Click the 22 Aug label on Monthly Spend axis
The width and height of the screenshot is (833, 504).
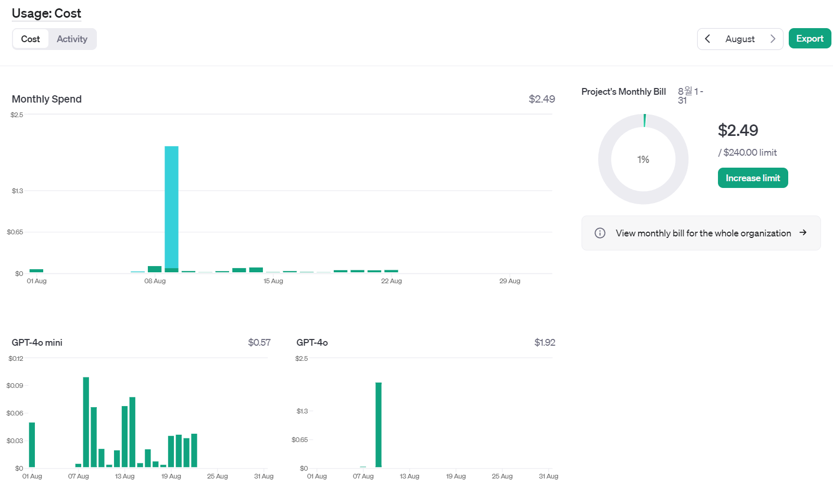click(392, 281)
